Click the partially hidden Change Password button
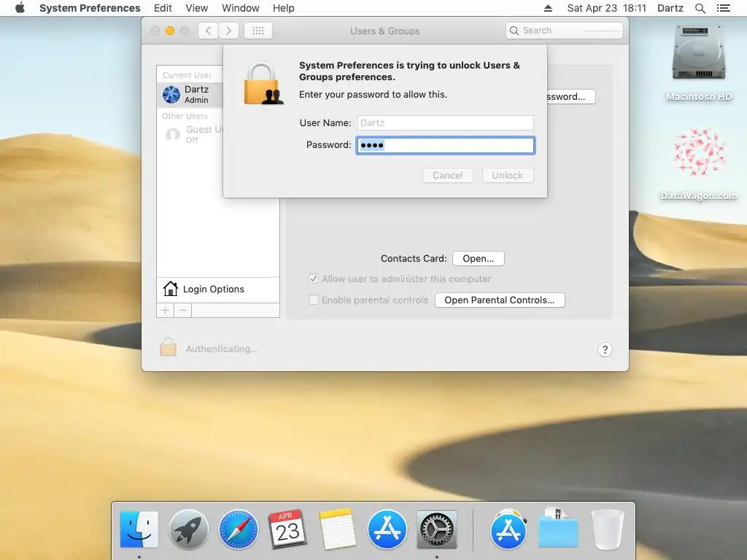 tap(570, 97)
